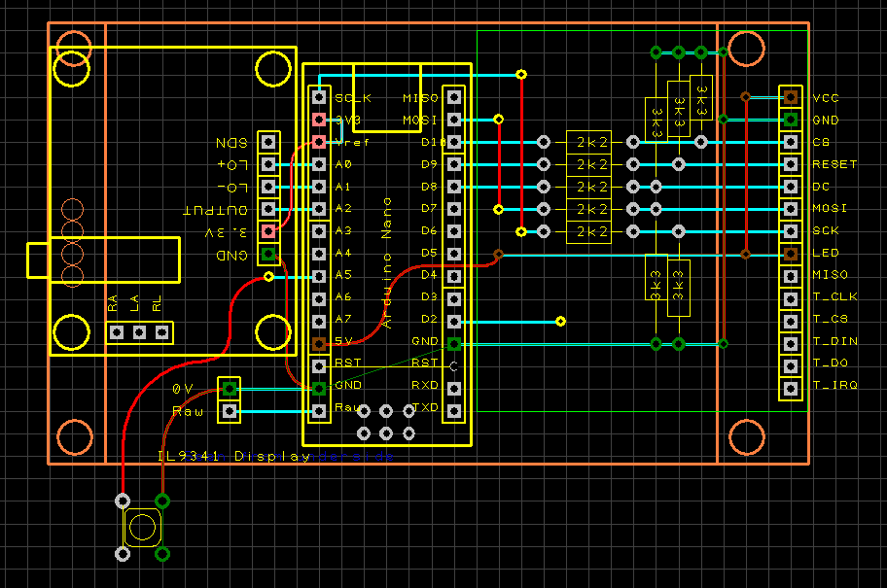Click the T_IRQ label text
This screenshot has width=887, height=588.
point(834,385)
